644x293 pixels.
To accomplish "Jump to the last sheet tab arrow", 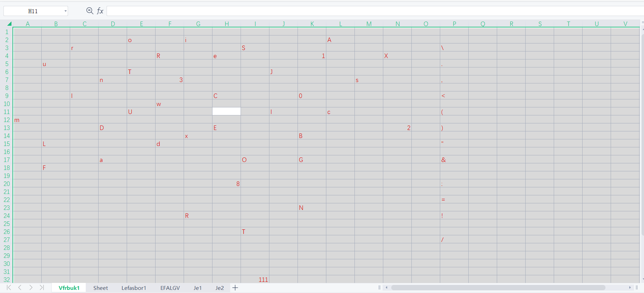I will [42, 287].
